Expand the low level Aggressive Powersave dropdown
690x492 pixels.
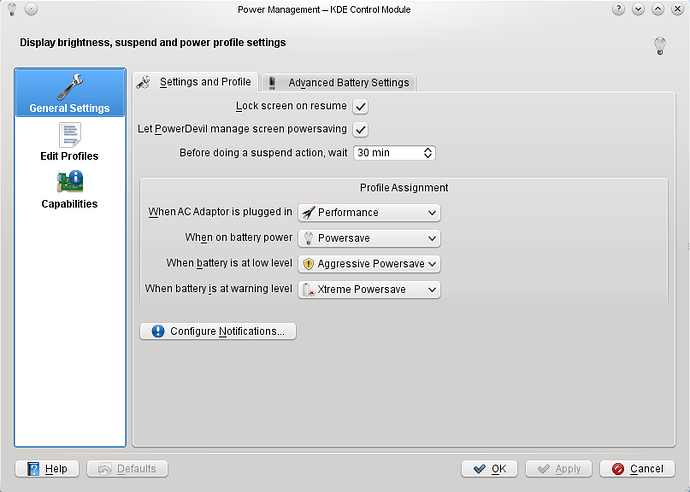pyautogui.click(x=369, y=264)
